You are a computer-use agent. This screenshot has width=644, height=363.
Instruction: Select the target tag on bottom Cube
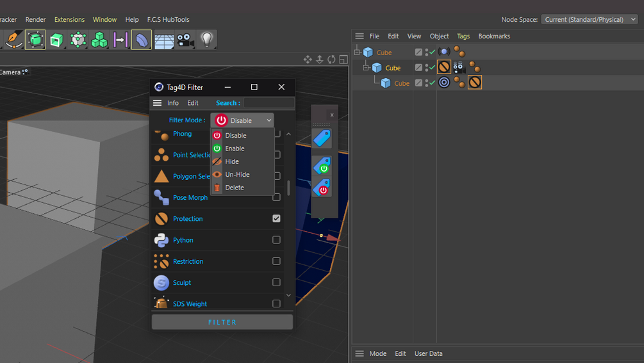point(444,83)
